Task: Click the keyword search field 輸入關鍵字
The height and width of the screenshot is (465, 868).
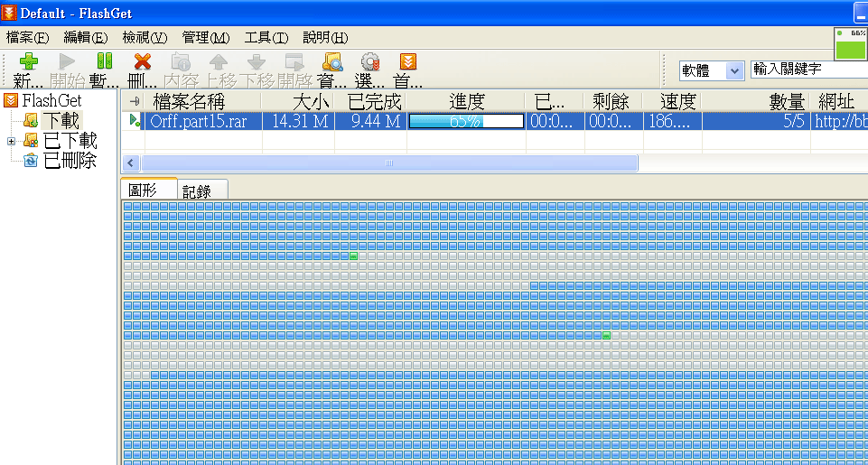Action: pyautogui.click(x=809, y=70)
